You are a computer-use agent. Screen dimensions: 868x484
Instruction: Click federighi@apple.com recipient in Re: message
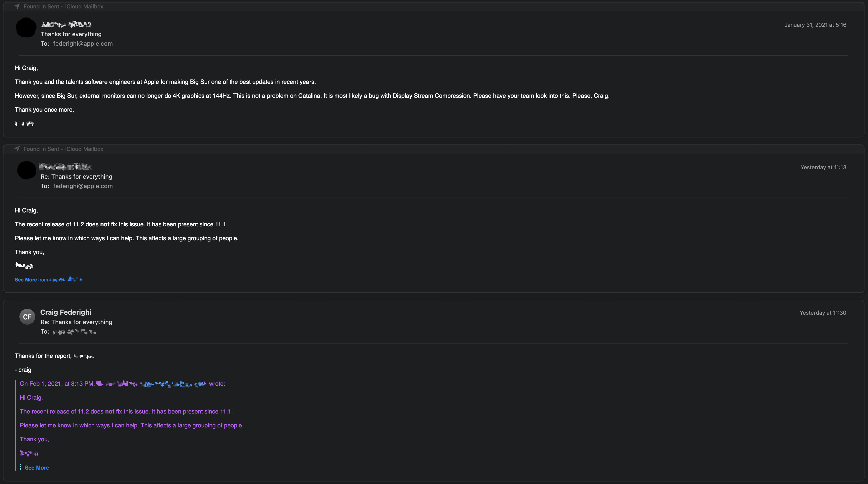point(83,186)
